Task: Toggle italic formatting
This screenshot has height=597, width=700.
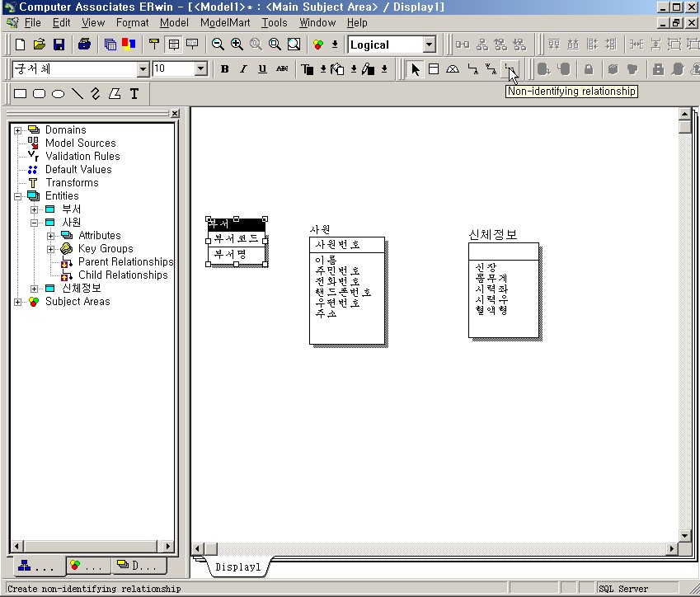Action: [x=243, y=68]
